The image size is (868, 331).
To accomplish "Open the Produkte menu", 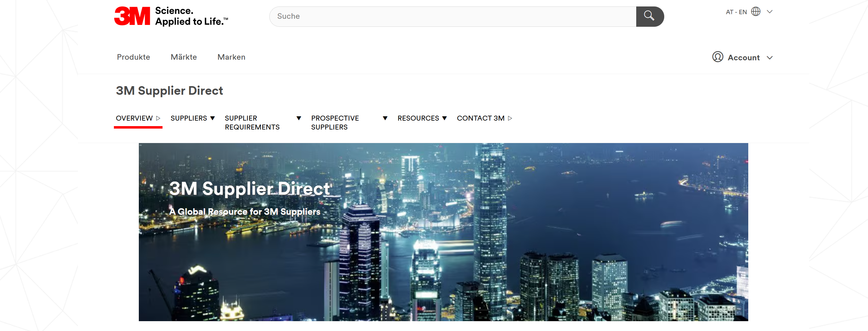I will pos(134,57).
